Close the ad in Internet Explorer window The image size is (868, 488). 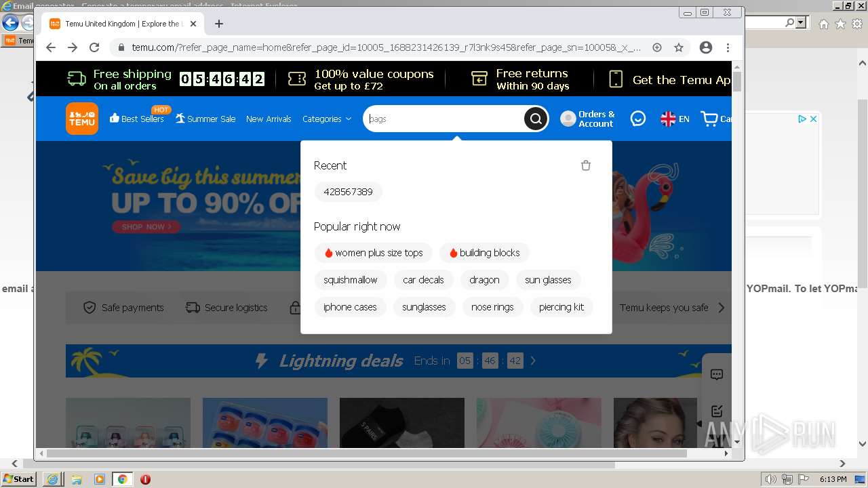tap(814, 119)
